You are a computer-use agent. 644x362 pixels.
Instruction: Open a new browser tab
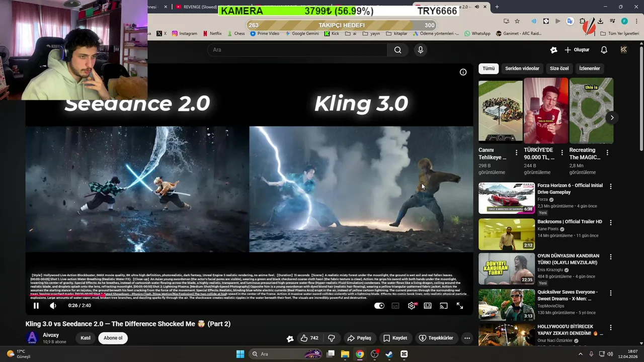click(497, 7)
